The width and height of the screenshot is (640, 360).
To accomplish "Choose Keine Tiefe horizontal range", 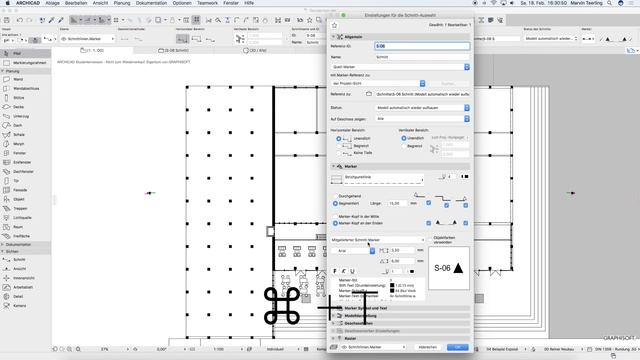I will [339, 153].
